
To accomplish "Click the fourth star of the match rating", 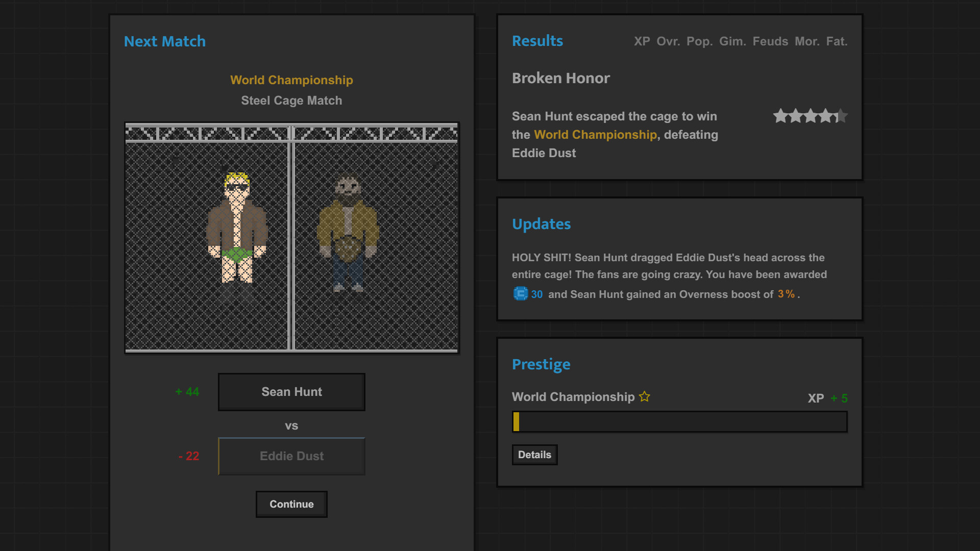I will pyautogui.click(x=825, y=116).
